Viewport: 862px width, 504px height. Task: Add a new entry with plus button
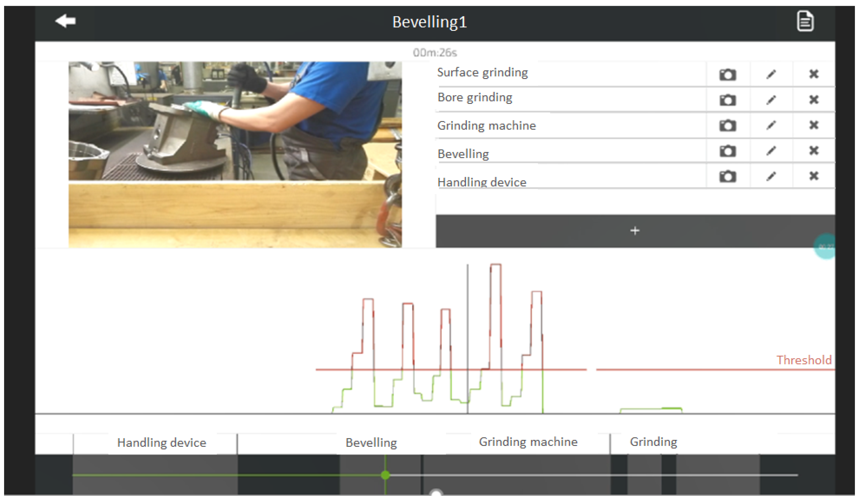click(634, 231)
